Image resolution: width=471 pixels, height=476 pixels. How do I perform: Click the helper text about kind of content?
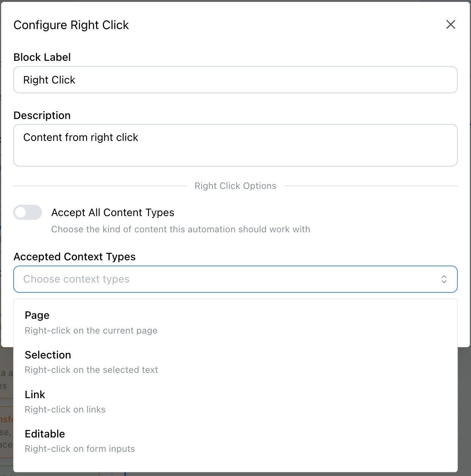pos(180,229)
